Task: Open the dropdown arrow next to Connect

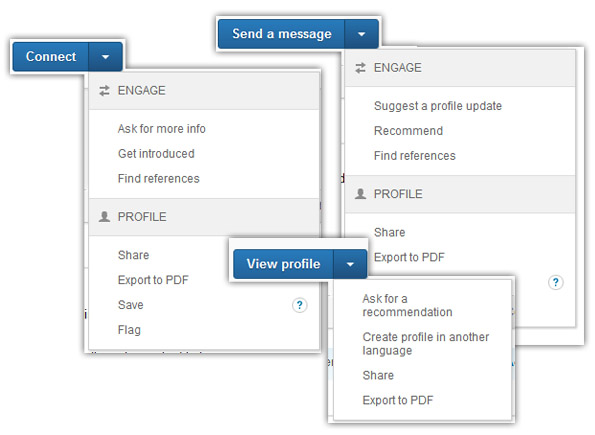Action: (x=105, y=57)
